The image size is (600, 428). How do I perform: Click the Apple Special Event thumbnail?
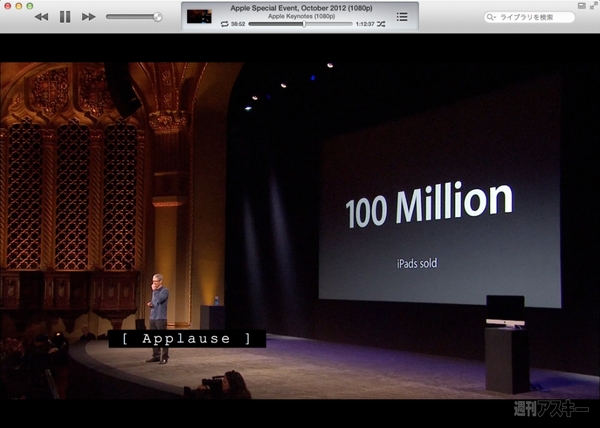point(199,16)
